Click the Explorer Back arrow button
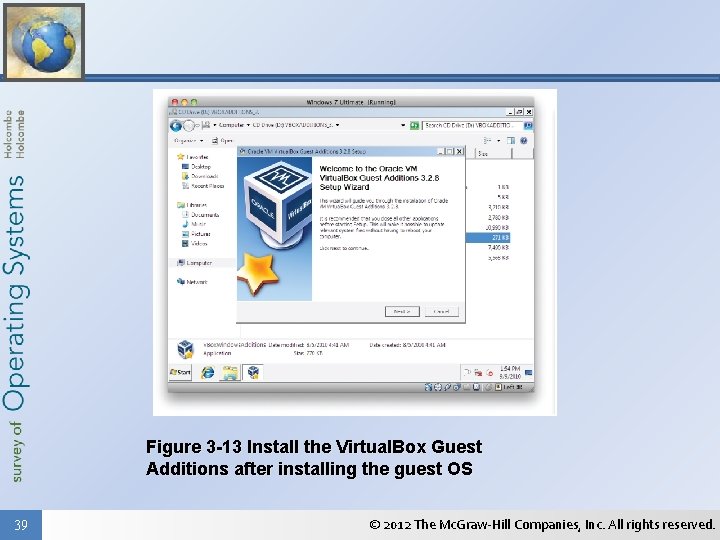Image resolution: width=720 pixels, height=540 pixels. point(176,125)
